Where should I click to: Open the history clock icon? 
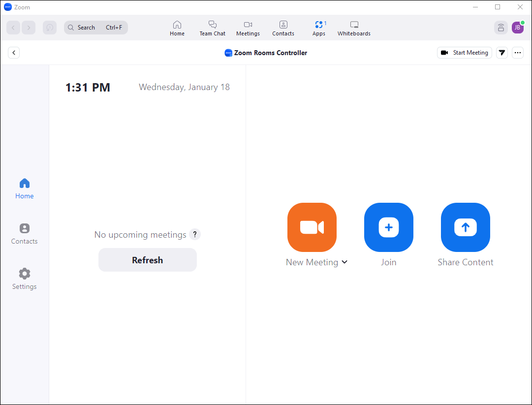coord(50,28)
